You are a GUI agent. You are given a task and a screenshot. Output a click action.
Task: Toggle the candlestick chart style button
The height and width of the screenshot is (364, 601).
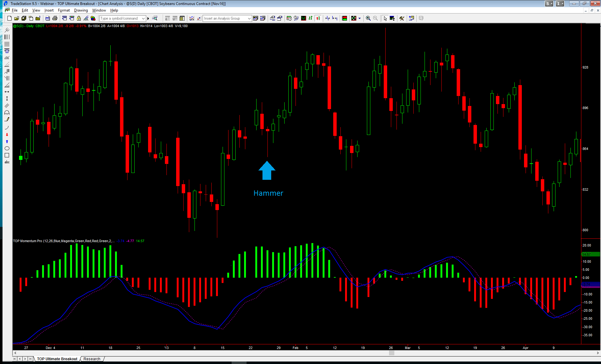pyautogui.click(x=318, y=18)
